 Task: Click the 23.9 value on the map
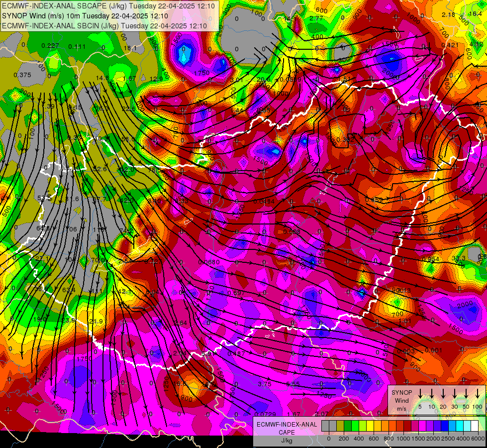[68, 320]
